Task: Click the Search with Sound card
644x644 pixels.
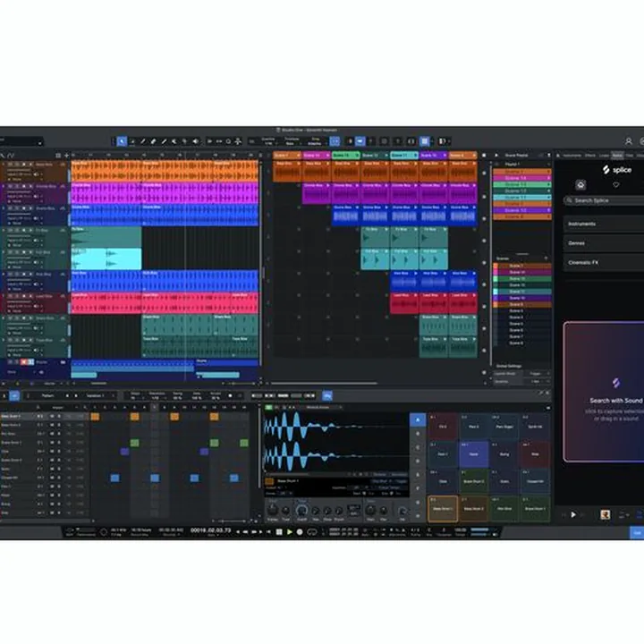Action: (x=604, y=392)
